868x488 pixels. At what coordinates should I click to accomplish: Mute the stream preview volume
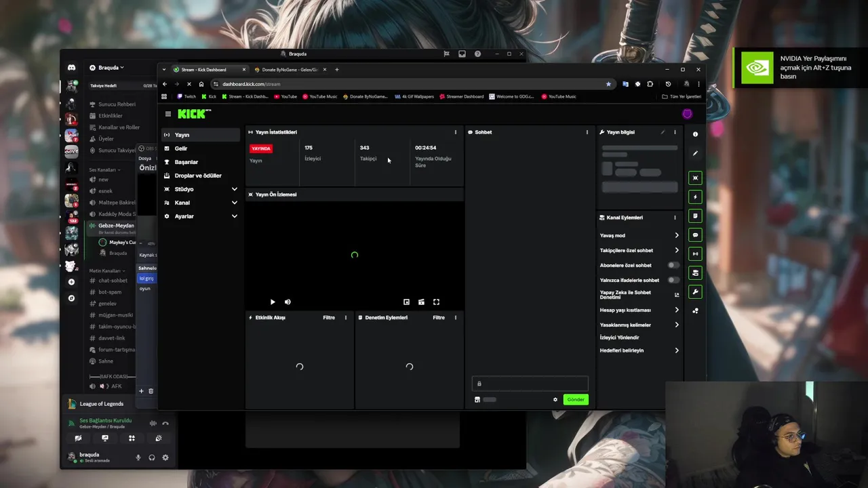(288, 302)
